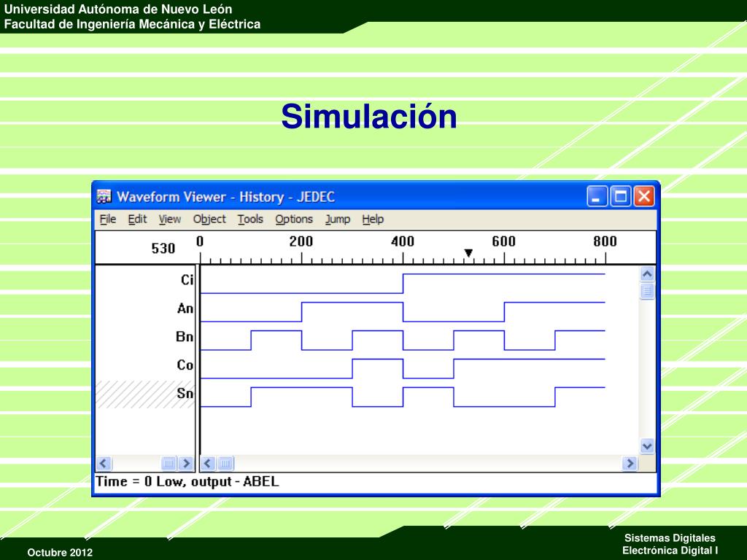Open the View menu
Screen dimensions: 747x560
169,219
